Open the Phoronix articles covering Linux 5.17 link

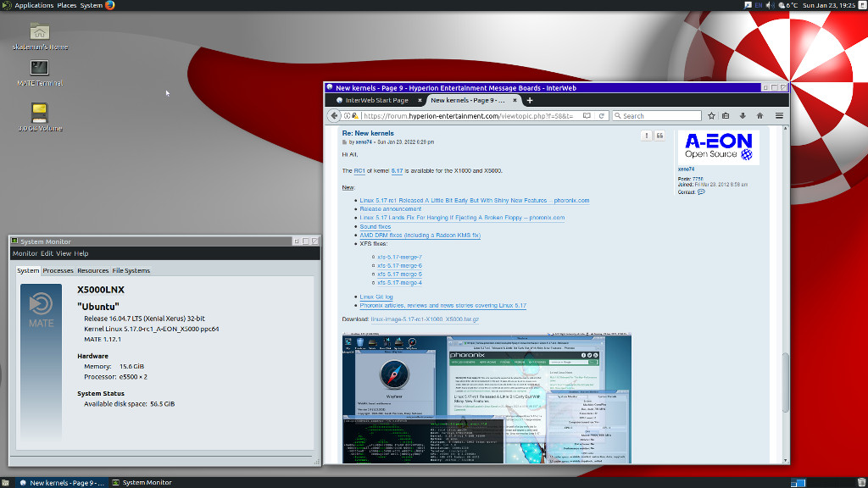442,305
